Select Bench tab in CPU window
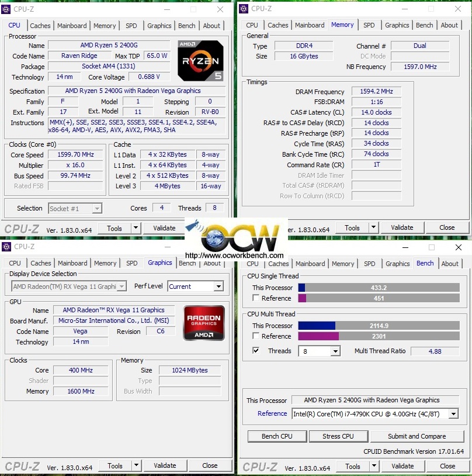This screenshot has width=472, height=476. point(186,26)
